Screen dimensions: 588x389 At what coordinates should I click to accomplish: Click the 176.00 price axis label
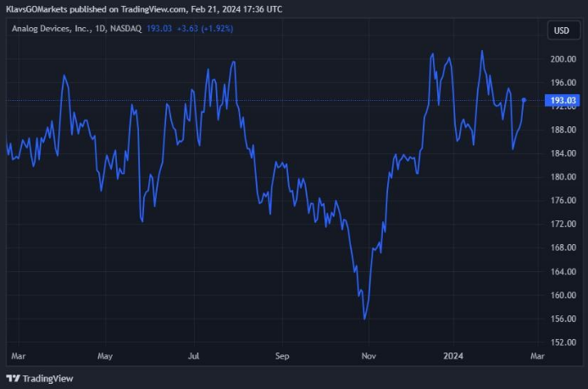click(x=563, y=201)
